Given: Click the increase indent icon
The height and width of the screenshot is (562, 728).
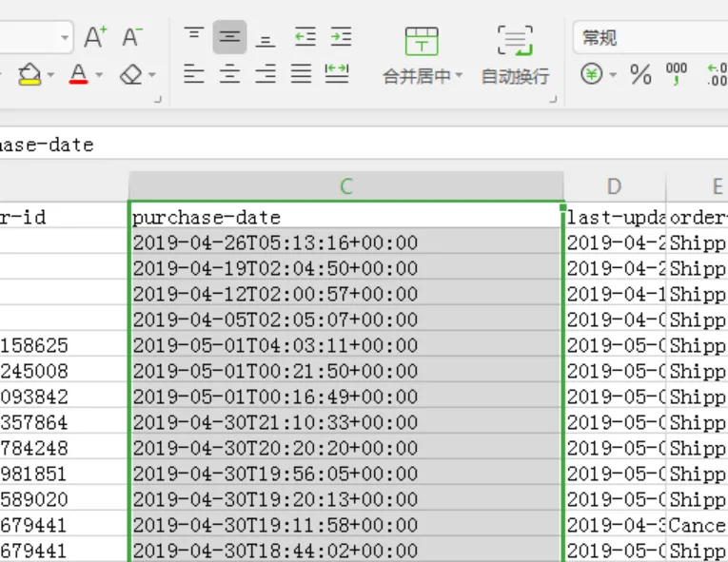Looking at the screenshot, I should pyautogui.click(x=341, y=36).
